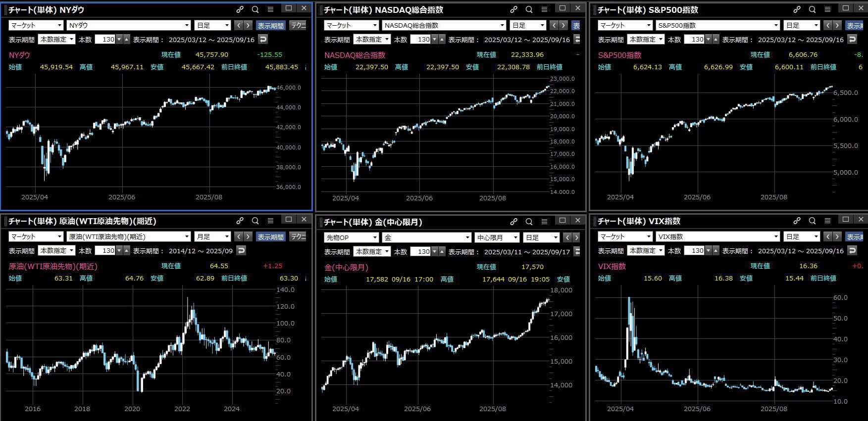
Task: Decrease 本数 count in VIX指数 panel
Action: coord(709,251)
